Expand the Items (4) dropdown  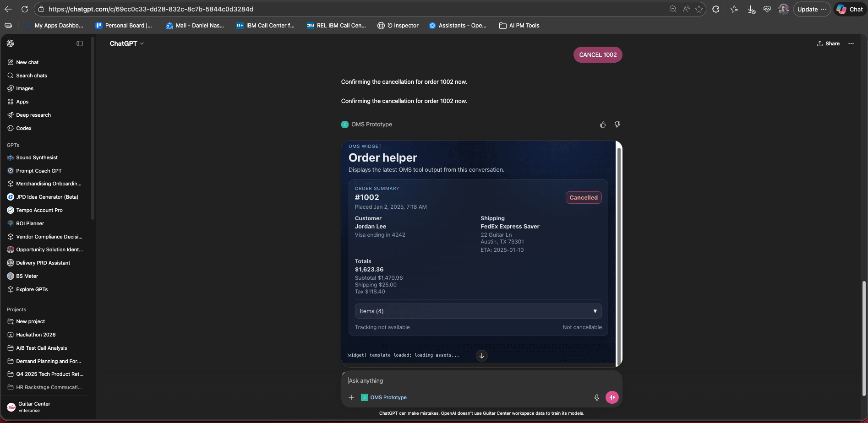[x=478, y=311]
